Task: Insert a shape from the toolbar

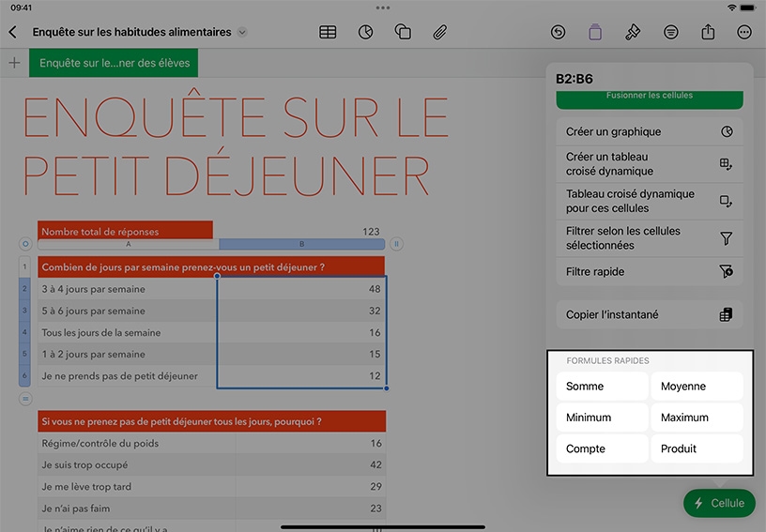Action: [x=403, y=32]
